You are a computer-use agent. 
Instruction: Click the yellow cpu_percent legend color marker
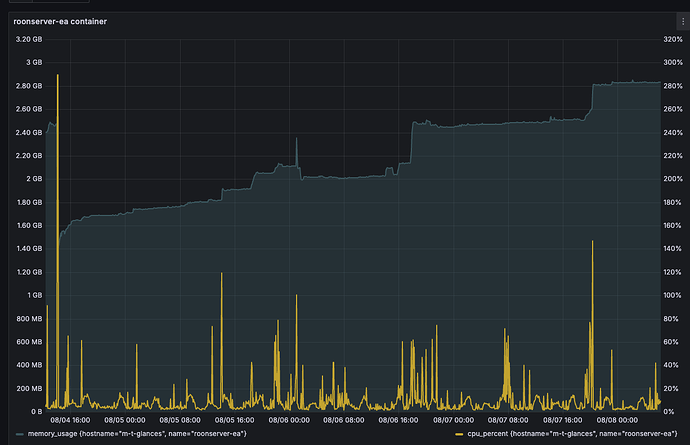point(460,434)
